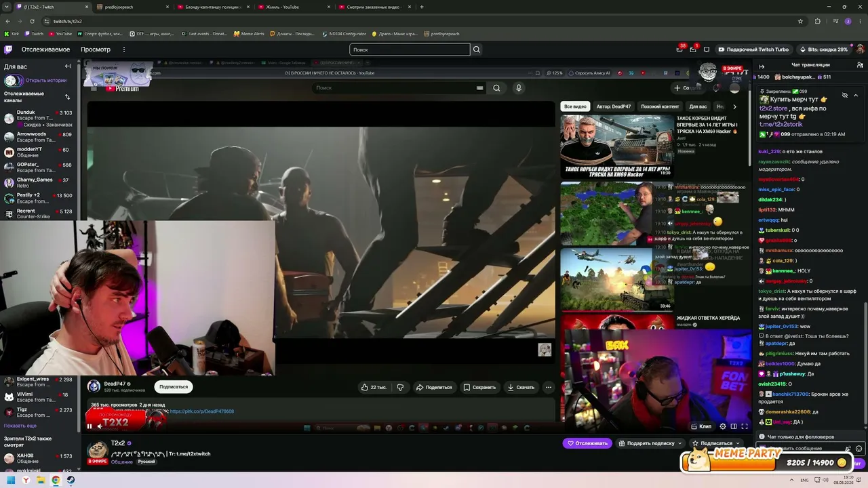Open the t2x2.store link in chat

[774, 108]
